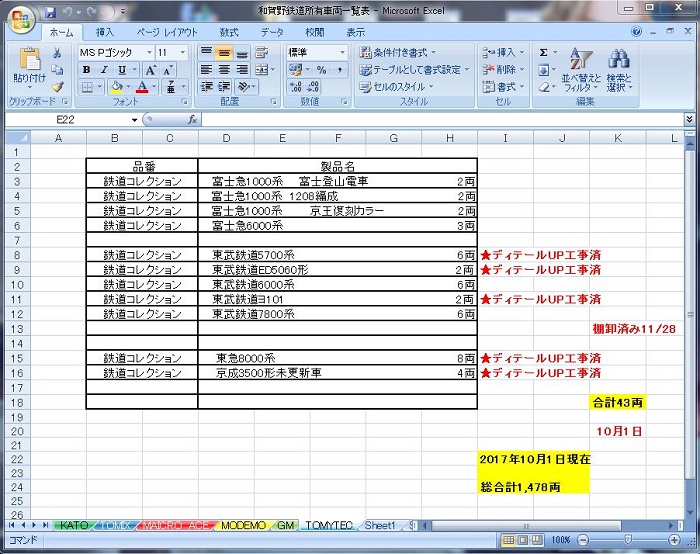Image resolution: width=700 pixels, height=554 pixels.
Task: Switch to page layout view button
Action: click(523, 540)
